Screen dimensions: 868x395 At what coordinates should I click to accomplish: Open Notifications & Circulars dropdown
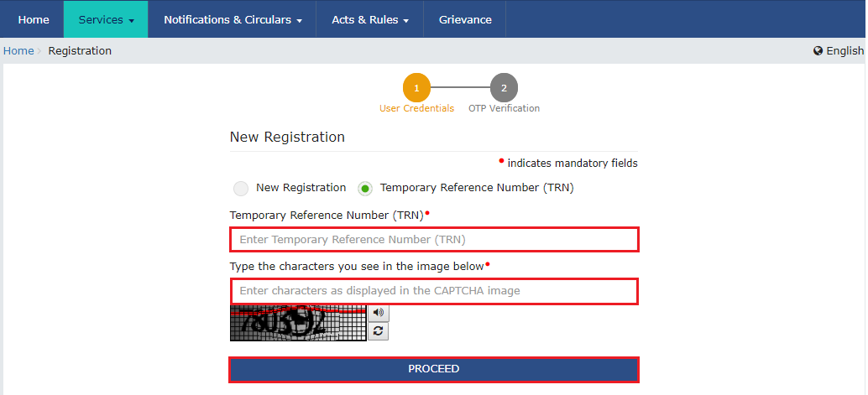[233, 19]
